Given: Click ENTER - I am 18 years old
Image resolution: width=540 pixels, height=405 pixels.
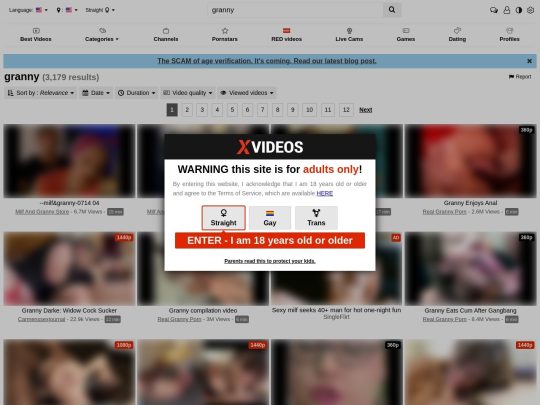Looking at the screenshot, I should tap(270, 240).
